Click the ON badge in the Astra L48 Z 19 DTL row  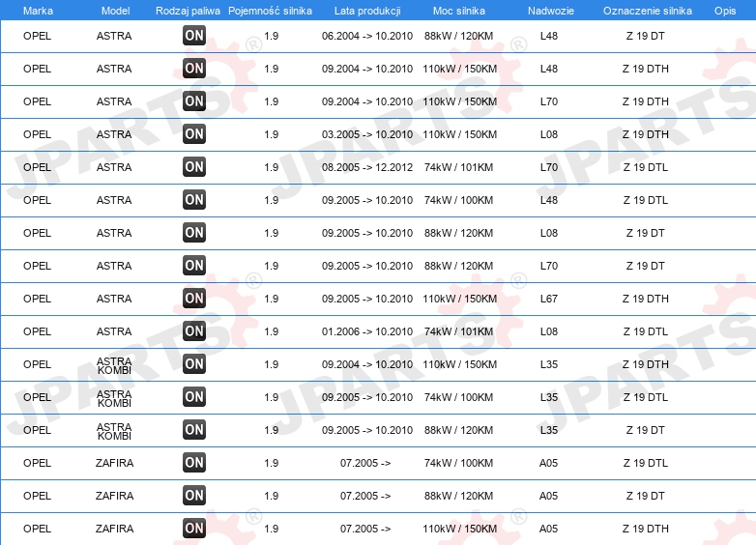coord(194,199)
